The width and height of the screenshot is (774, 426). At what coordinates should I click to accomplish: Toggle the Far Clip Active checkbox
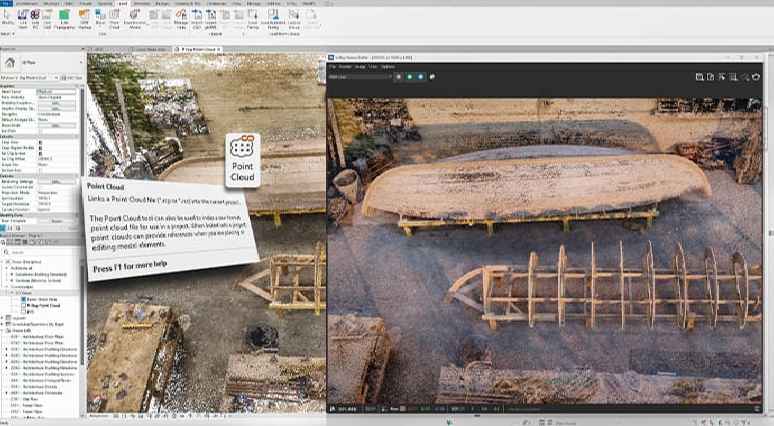pos(40,154)
